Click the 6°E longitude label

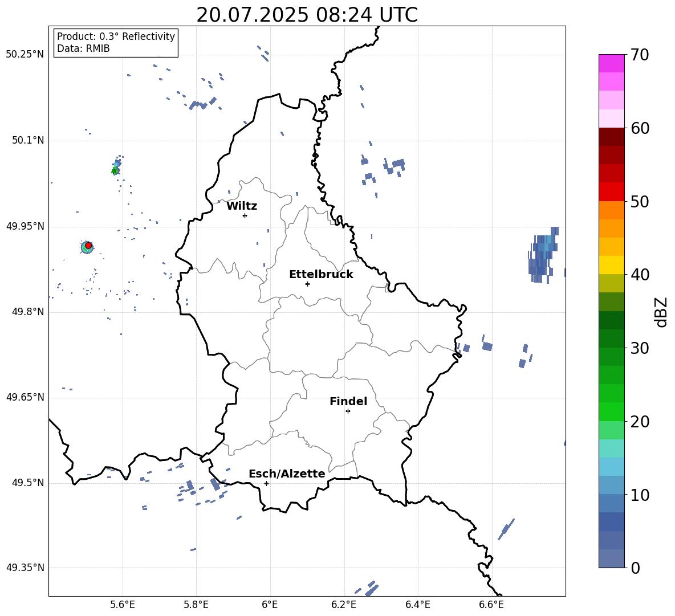point(270,605)
